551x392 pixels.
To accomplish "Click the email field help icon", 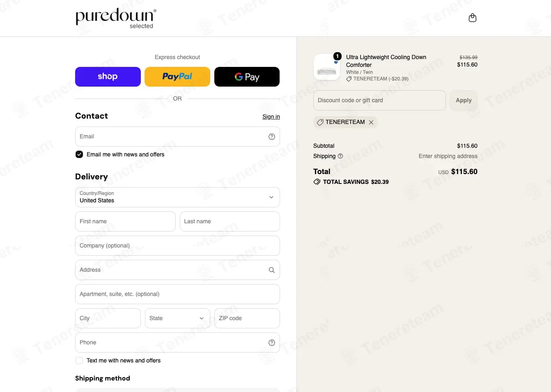I will click(272, 137).
